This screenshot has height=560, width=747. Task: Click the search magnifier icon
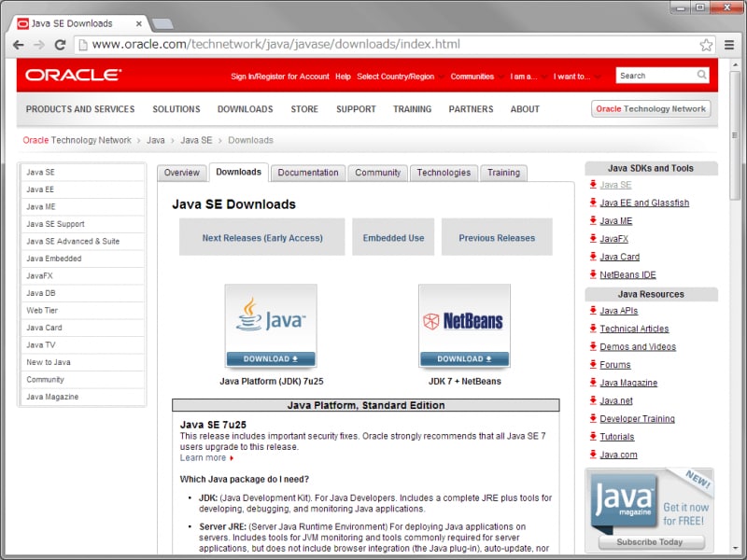pyautogui.click(x=701, y=76)
